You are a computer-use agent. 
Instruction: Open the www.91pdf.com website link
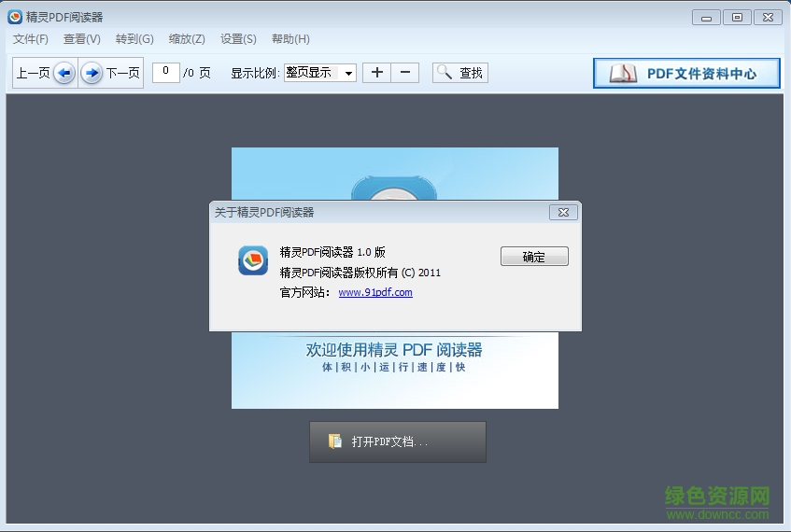pos(375,292)
